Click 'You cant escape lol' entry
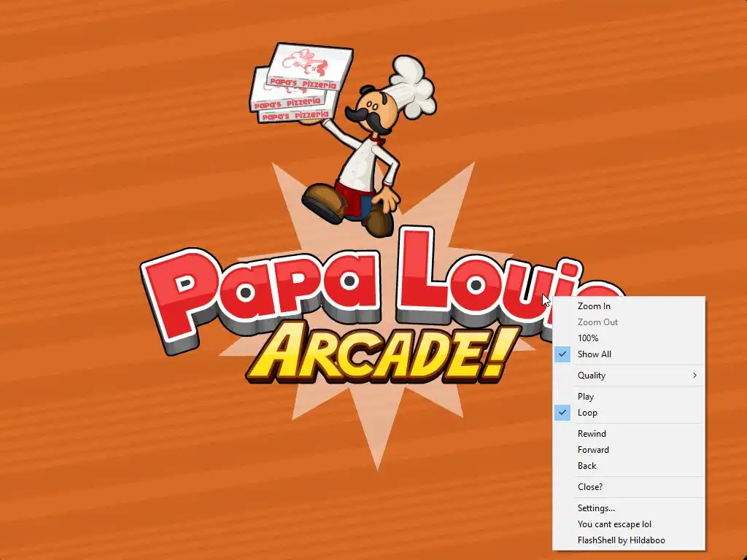Screen dimensions: 747x560 pos(628,524)
